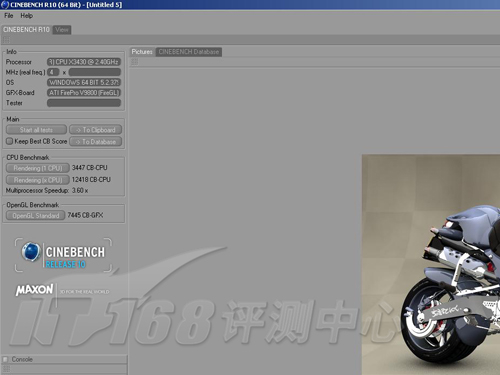Send results with To Database button
Image resolution: width=500 pixels, height=375 pixels.
click(x=96, y=142)
